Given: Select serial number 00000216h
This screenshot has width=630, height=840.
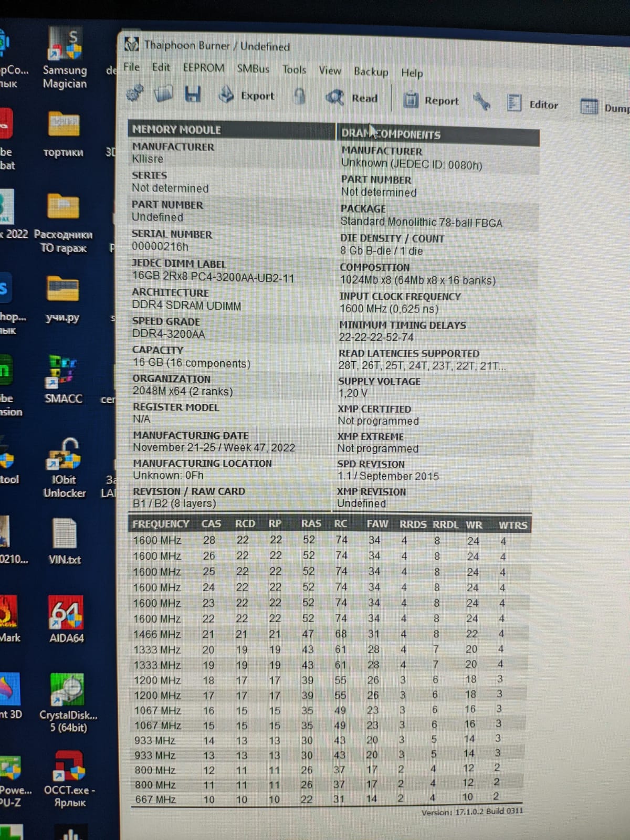Looking at the screenshot, I should 160,246.
